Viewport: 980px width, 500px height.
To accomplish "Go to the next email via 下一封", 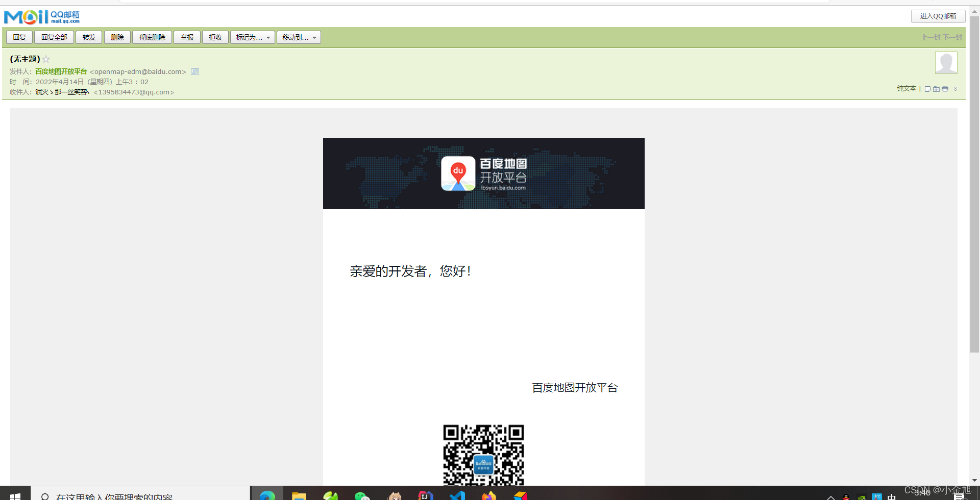I will pyautogui.click(x=952, y=38).
